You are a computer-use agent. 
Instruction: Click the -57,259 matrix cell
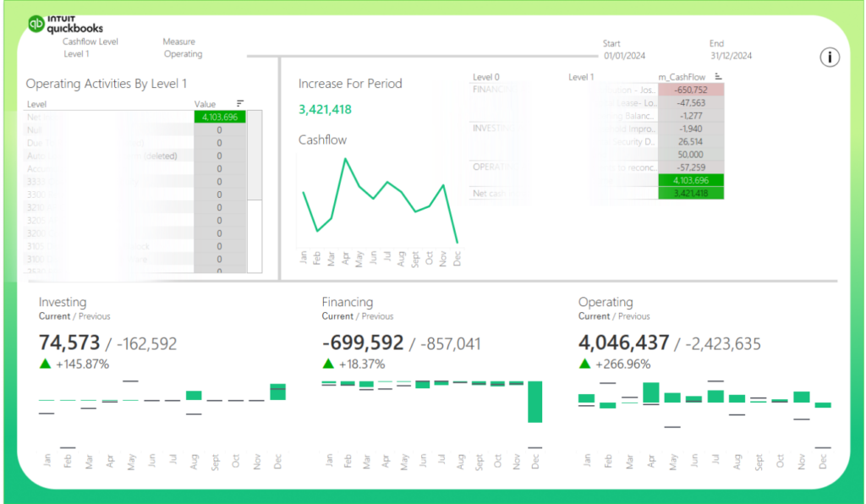click(691, 167)
